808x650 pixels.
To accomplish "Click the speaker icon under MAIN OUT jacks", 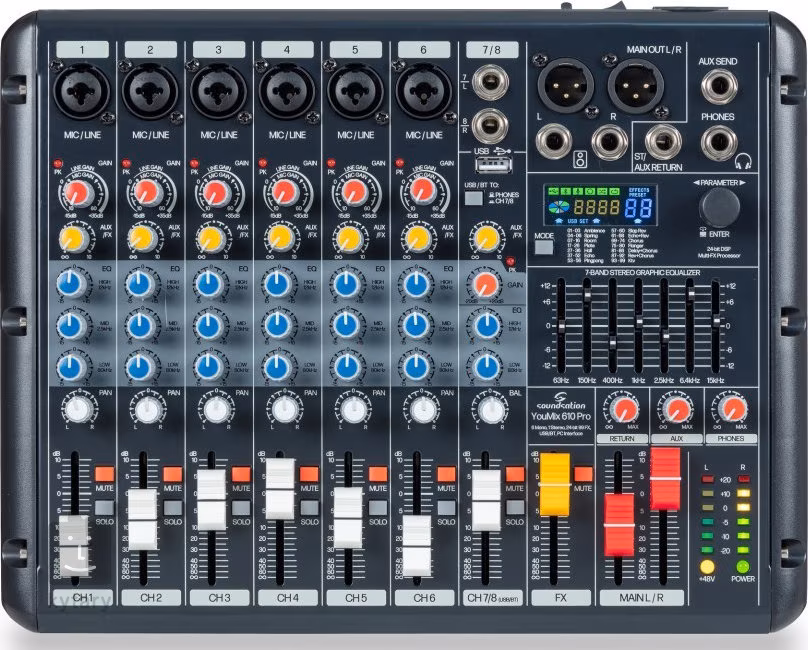I will click(x=578, y=160).
